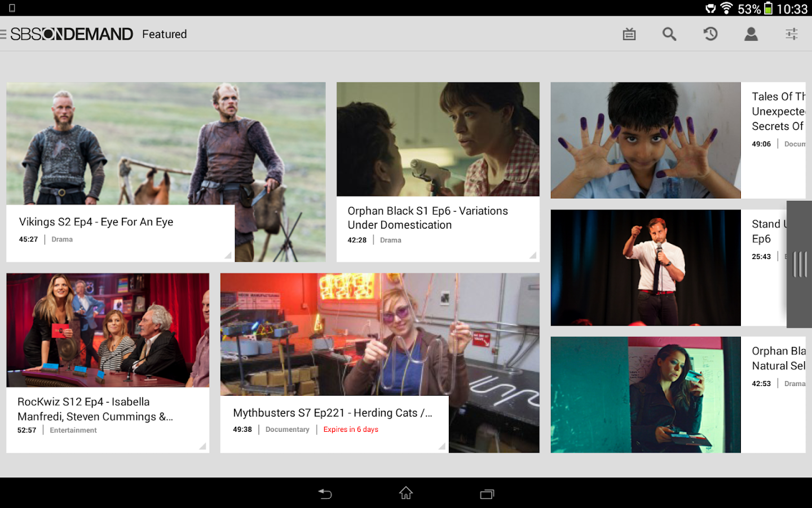
Task: Tap the Android home button
Action: (x=405, y=493)
